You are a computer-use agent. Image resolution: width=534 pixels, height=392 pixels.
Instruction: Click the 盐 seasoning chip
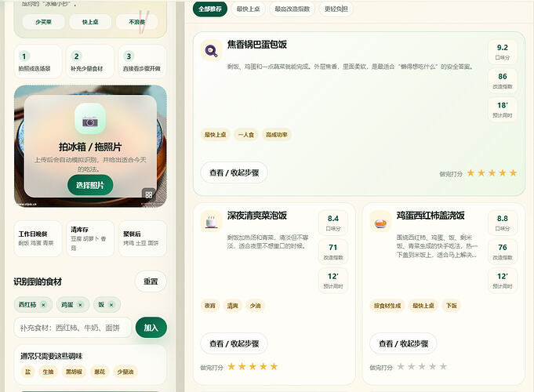point(28,372)
